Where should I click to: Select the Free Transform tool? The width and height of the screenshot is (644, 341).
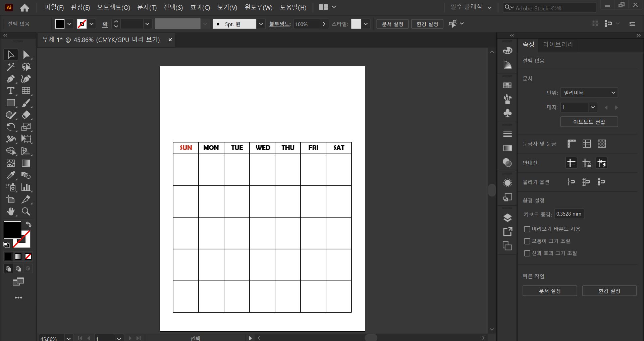click(x=26, y=139)
